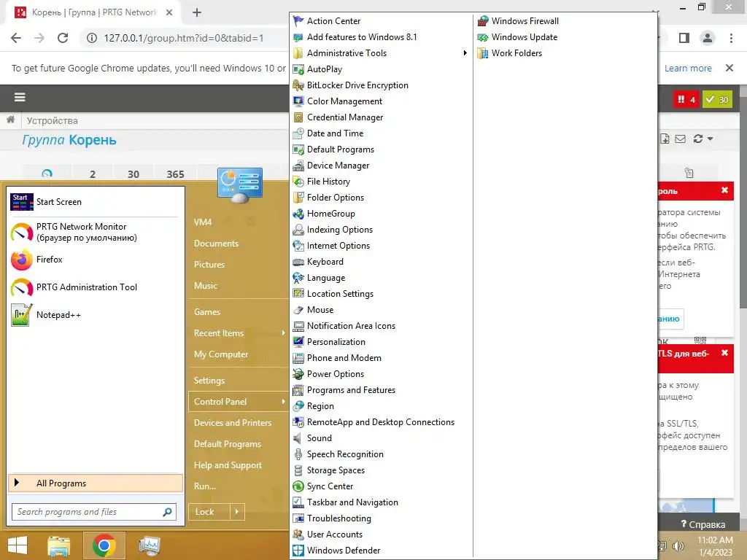Open Devices and Printers
Screen dimensions: 747x560
[x=233, y=423]
